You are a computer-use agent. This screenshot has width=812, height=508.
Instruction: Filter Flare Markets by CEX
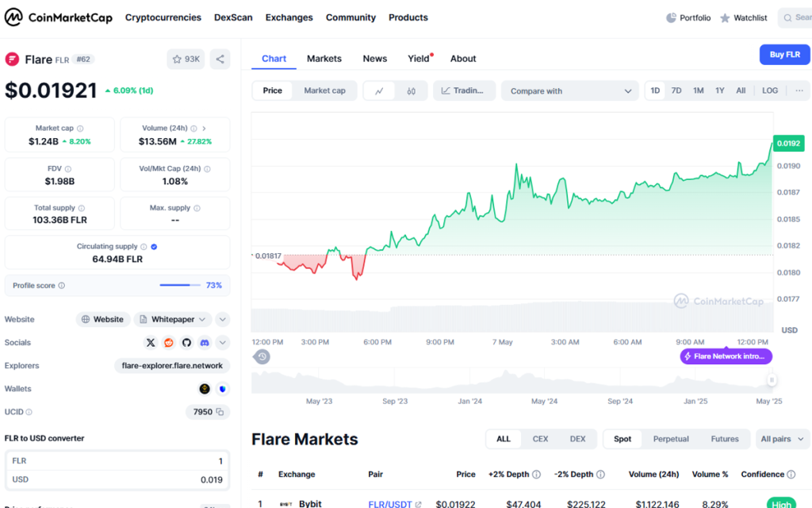pos(540,439)
